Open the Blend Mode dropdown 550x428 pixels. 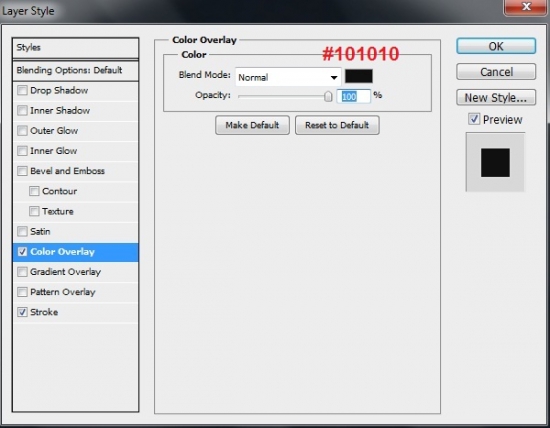click(288, 77)
